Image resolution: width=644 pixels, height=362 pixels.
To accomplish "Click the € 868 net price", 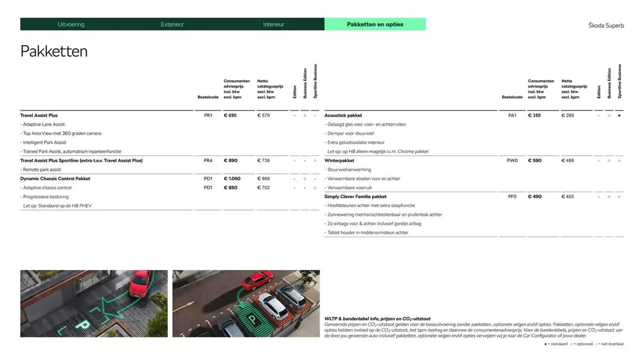I will [x=263, y=179].
